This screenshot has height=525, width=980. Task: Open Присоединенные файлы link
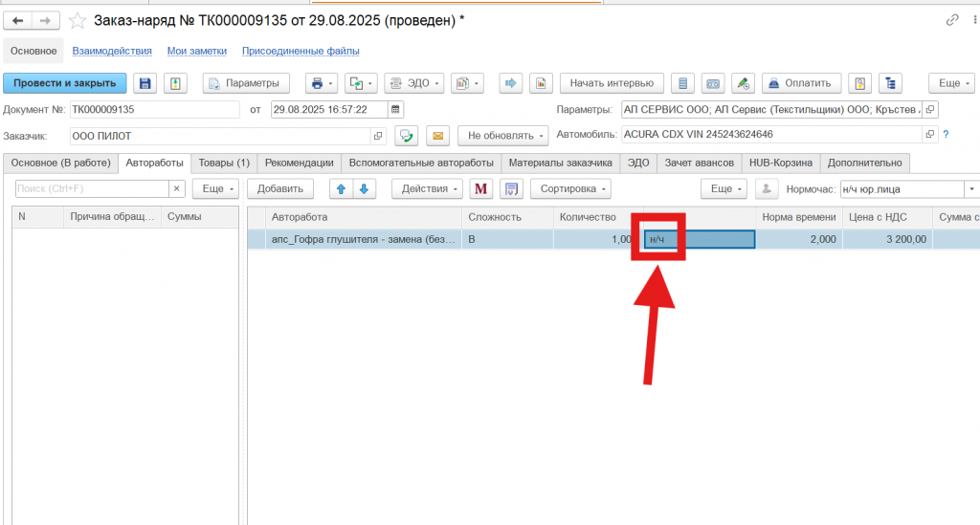pyautogui.click(x=300, y=51)
